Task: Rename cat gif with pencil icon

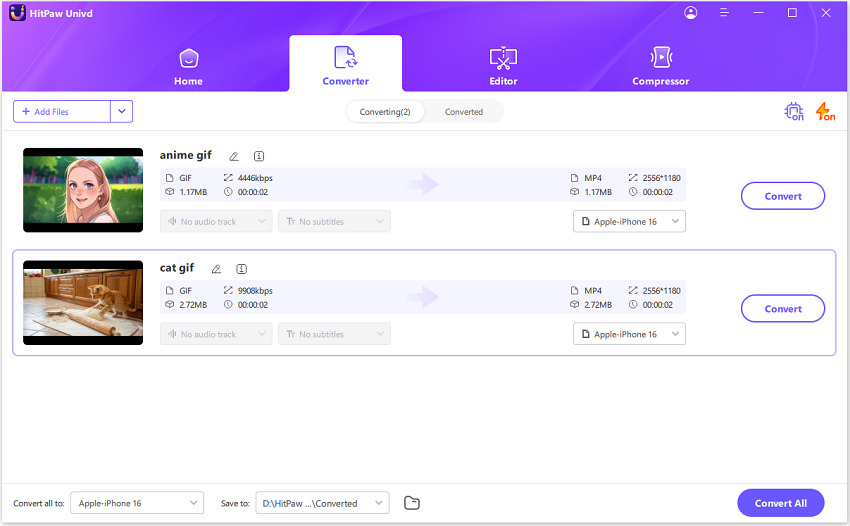Action: 216,269
